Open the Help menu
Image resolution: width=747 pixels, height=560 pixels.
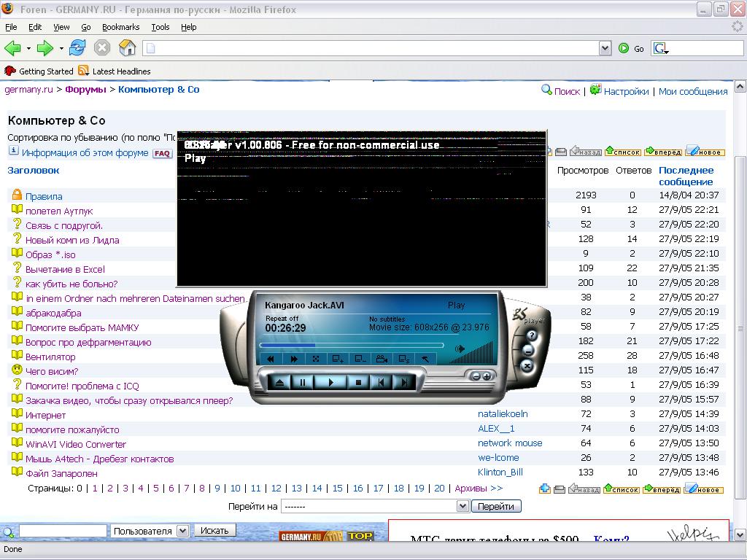pyautogui.click(x=189, y=27)
